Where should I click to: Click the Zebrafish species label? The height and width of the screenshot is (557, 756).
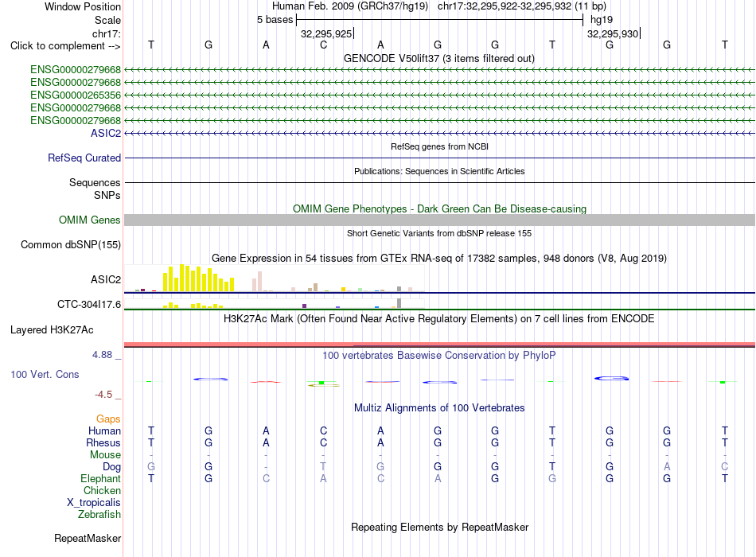[x=99, y=514]
